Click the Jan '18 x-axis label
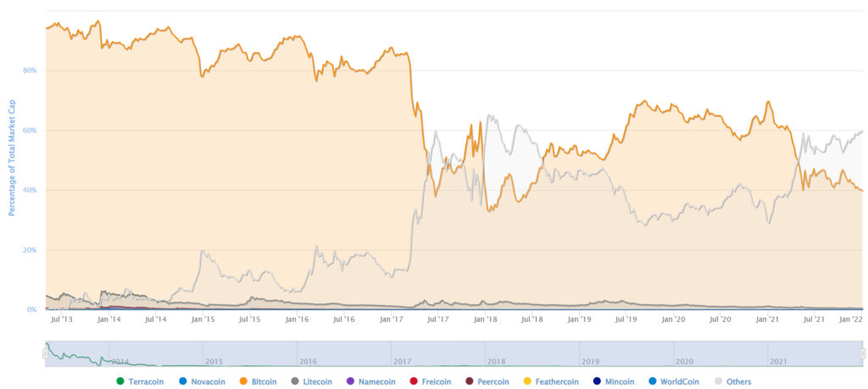 (485, 320)
